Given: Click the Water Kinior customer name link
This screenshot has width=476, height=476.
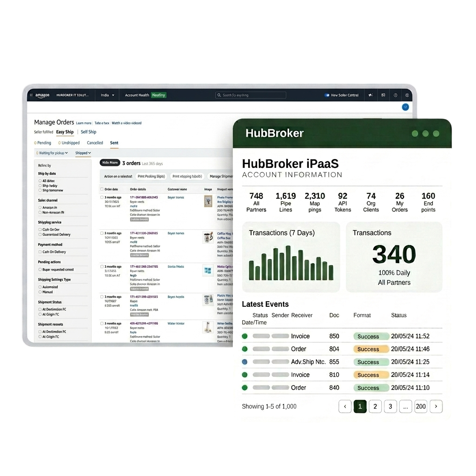Looking at the screenshot, I should point(176,324).
